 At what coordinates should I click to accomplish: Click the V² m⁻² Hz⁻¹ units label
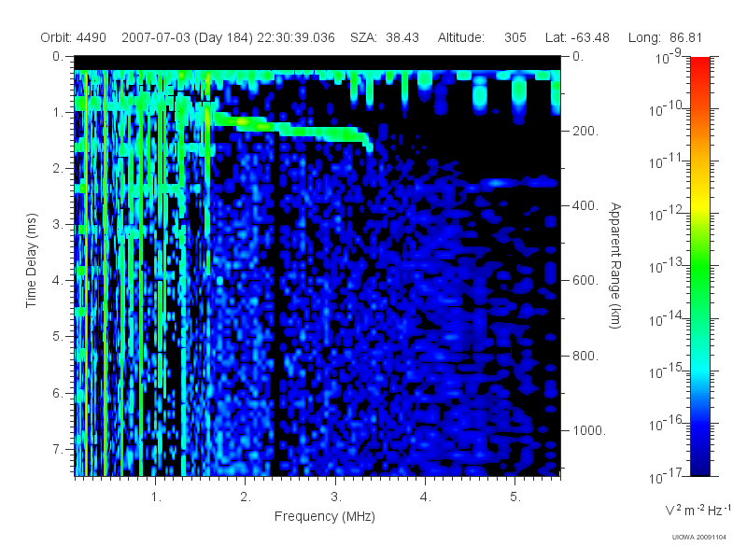click(x=698, y=510)
